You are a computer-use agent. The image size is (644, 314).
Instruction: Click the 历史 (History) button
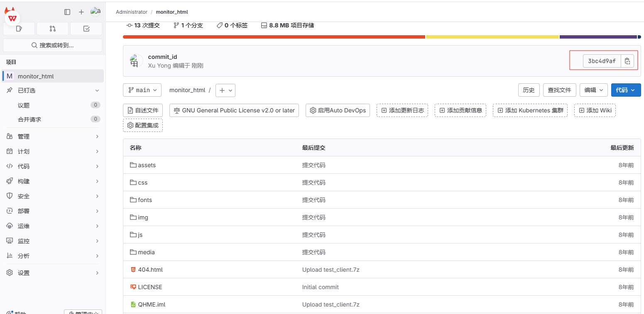(x=529, y=90)
